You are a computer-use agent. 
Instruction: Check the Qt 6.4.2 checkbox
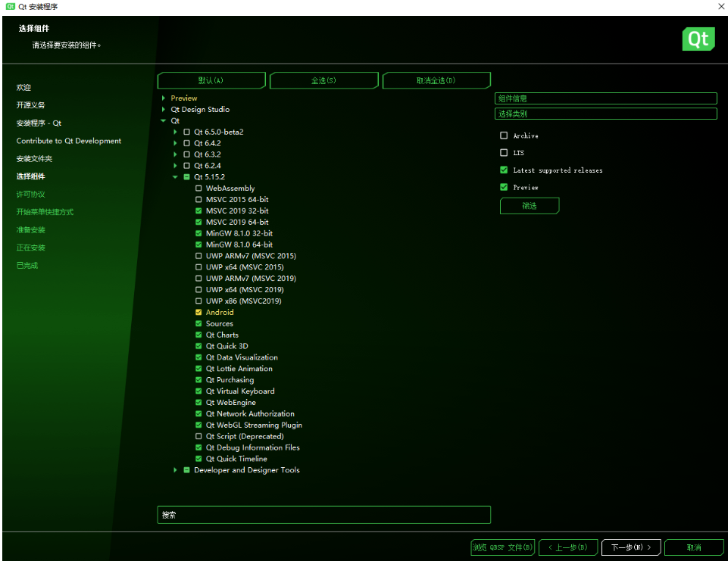(x=186, y=143)
